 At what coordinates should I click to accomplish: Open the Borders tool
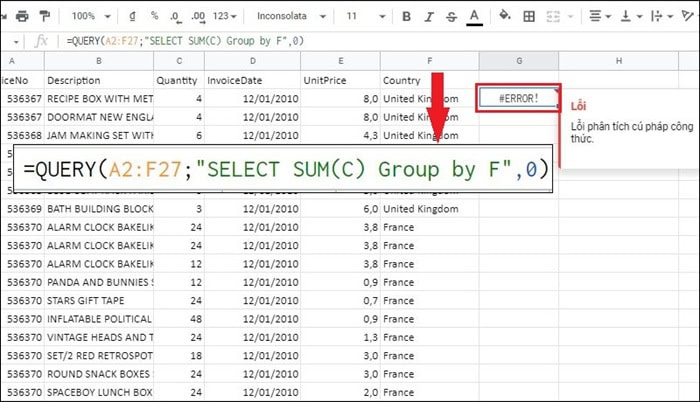[x=532, y=16]
